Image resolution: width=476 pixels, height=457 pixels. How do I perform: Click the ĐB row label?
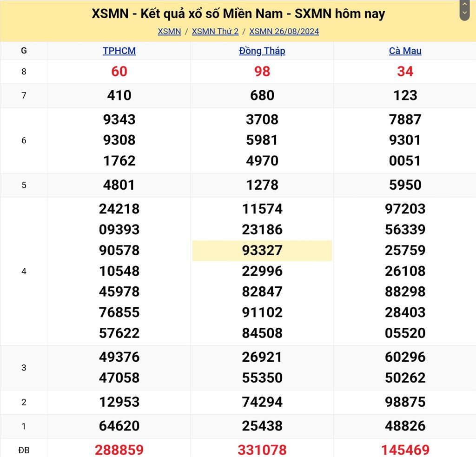(24, 450)
